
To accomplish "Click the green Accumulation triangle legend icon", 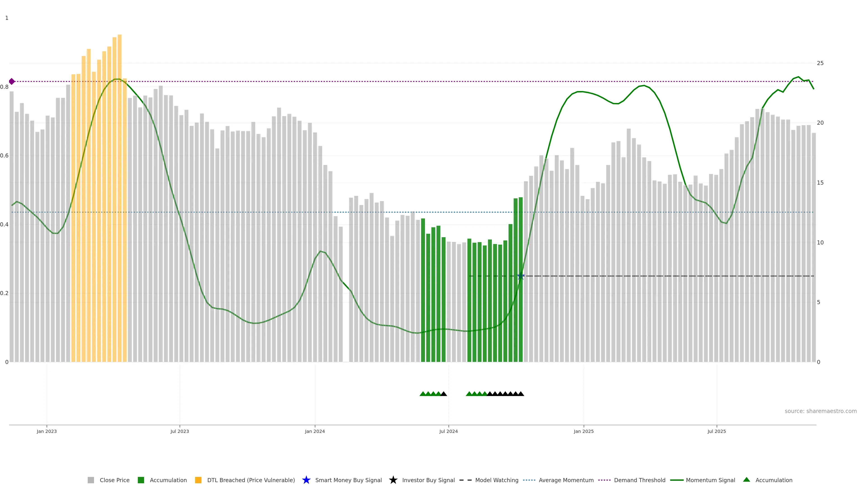I will point(746,480).
